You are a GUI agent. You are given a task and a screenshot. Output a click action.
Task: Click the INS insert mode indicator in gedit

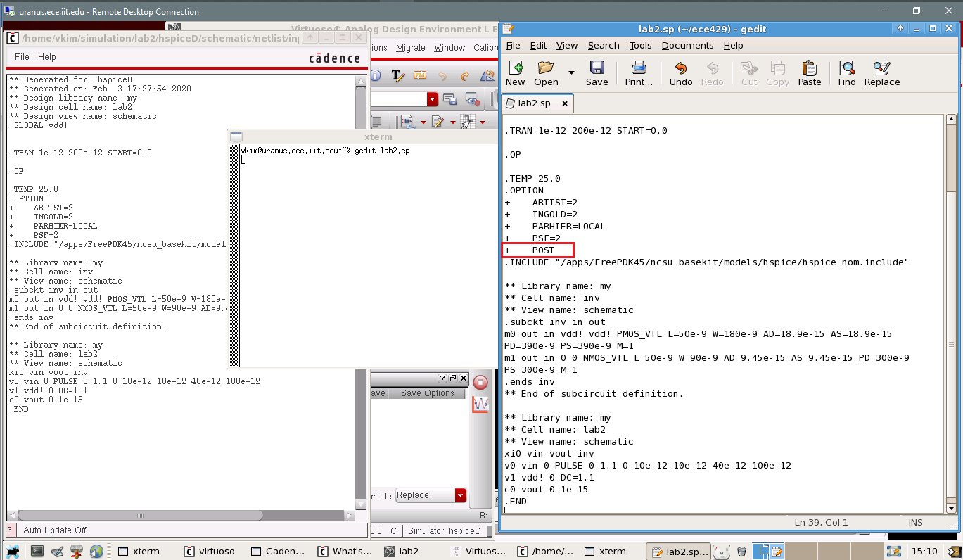point(915,522)
